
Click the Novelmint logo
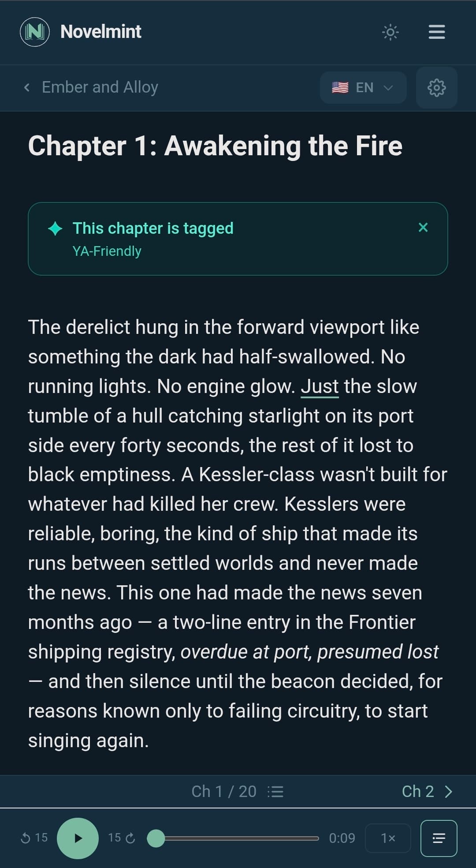(x=35, y=31)
